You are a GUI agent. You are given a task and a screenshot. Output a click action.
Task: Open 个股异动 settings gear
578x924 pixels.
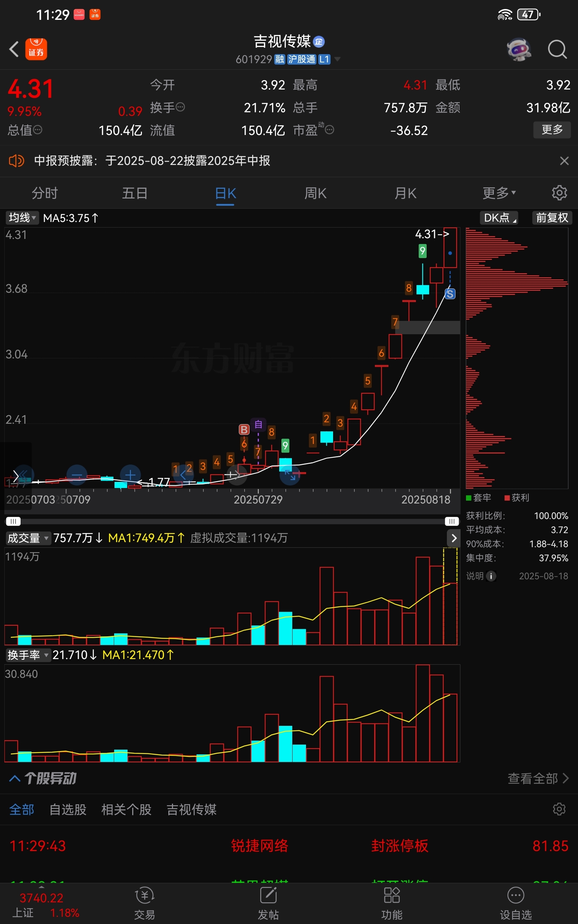pyautogui.click(x=559, y=810)
